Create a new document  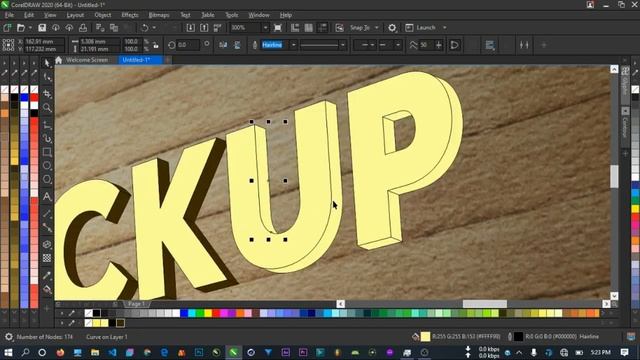click(x=7, y=27)
